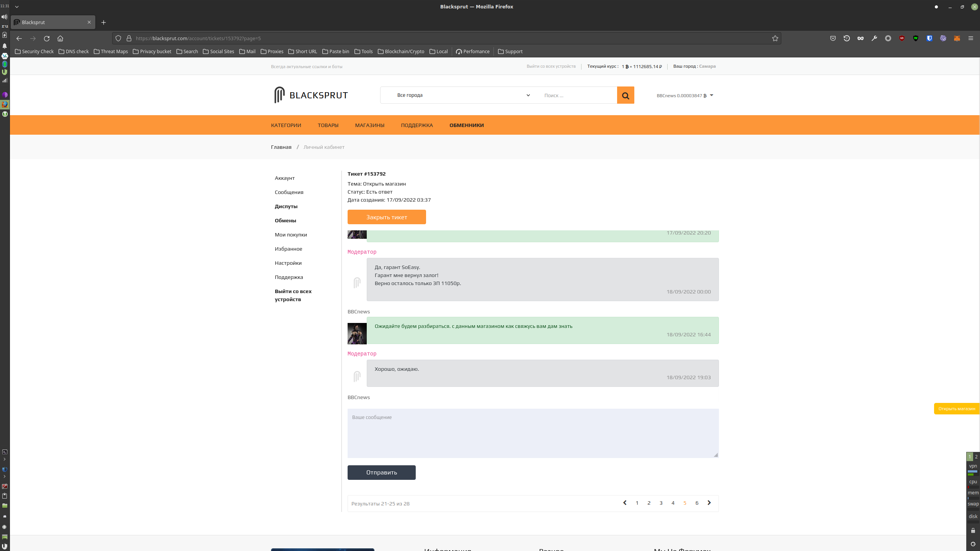Go to results page 6
Viewport: 980px width, 551px height.
coord(697,503)
